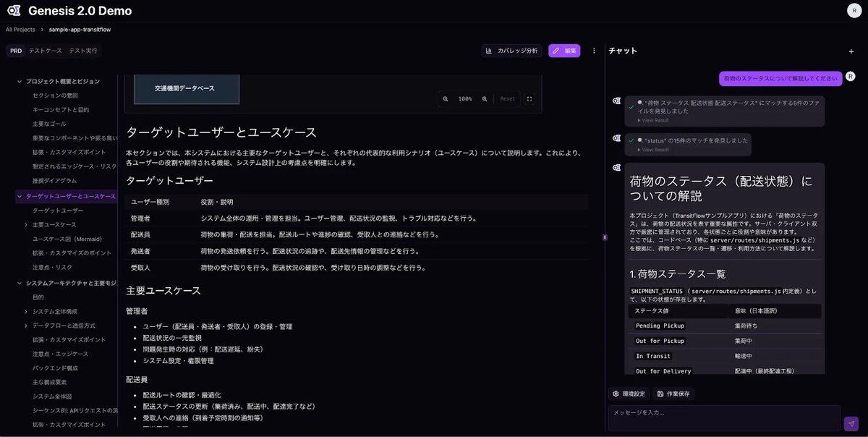Open the three-dot more options menu
This screenshot has width=868, height=437.
click(594, 51)
